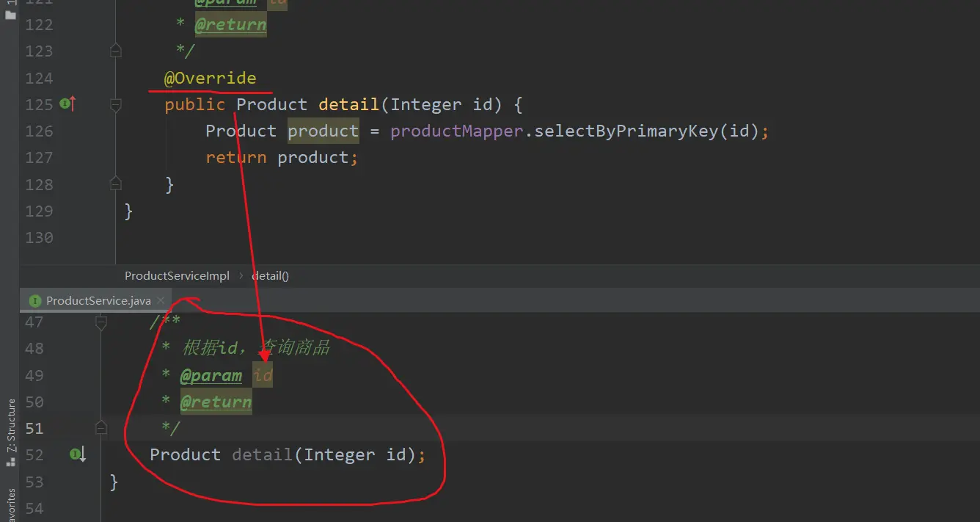Click productMapper on line 126
The height and width of the screenshot is (522, 980).
(457, 131)
